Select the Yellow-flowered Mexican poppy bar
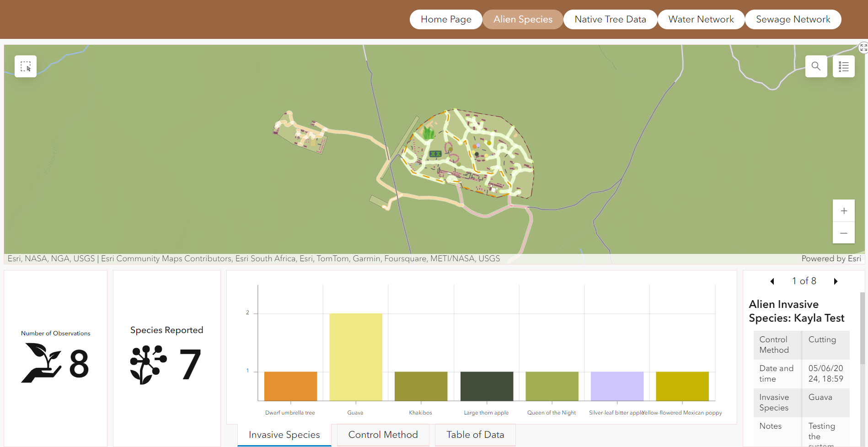Screen dimensions: 868x447 coord(682,386)
